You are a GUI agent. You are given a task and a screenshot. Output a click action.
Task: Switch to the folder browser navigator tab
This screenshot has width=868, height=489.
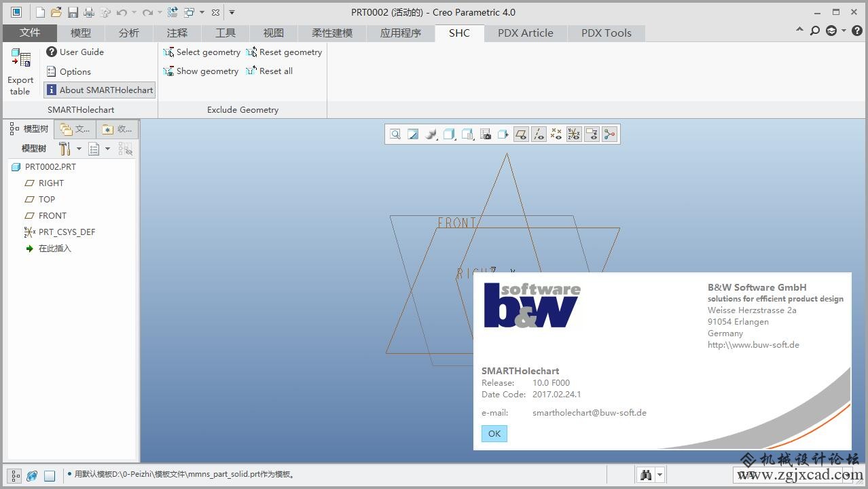pyautogui.click(x=75, y=129)
